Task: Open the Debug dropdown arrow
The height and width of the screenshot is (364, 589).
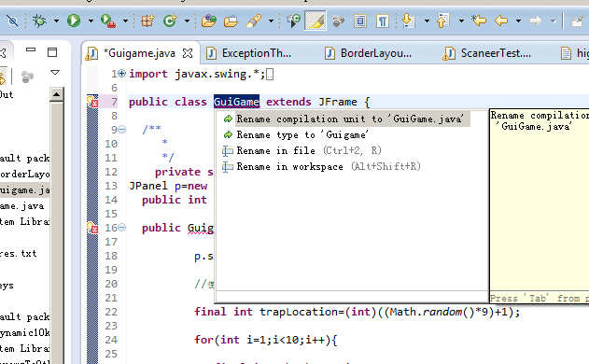Action: click(x=56, y=21)
